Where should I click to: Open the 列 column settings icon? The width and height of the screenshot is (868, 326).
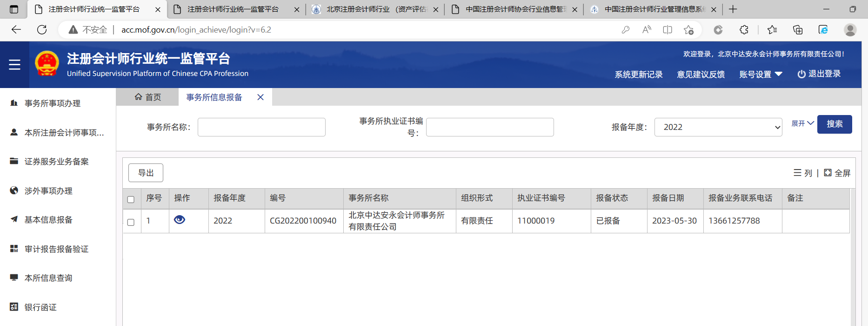pos(797,173)
